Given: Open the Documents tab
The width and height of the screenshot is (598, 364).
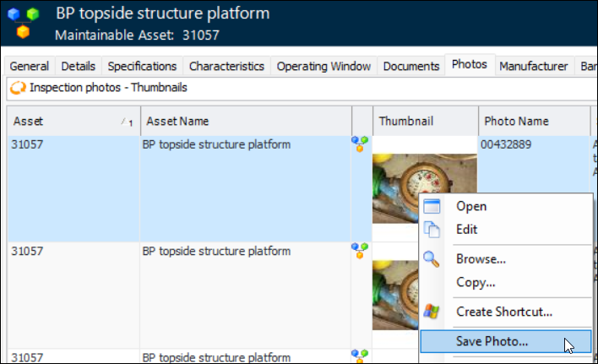Looking at the screenshot, I should [410, 66].
